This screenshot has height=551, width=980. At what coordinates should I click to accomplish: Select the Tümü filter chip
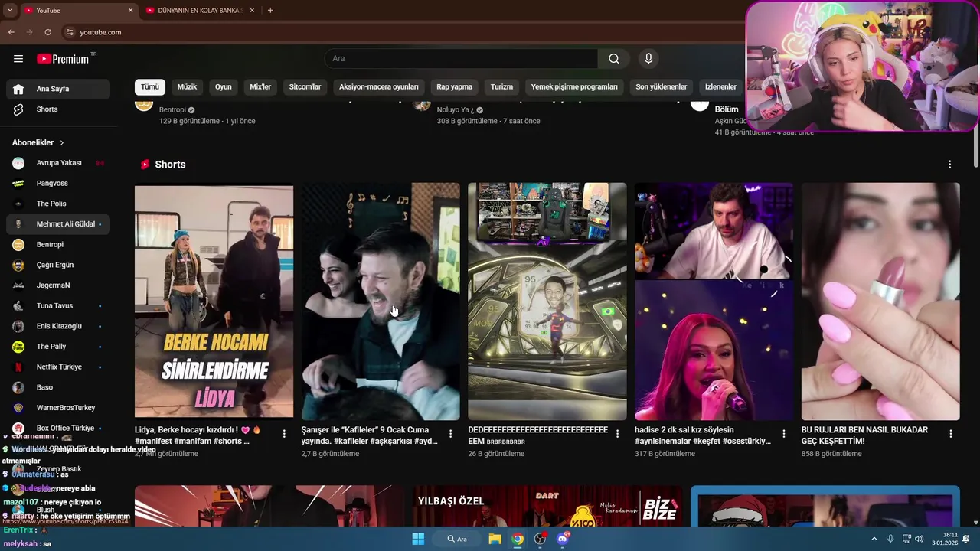[x=149, y=86]
